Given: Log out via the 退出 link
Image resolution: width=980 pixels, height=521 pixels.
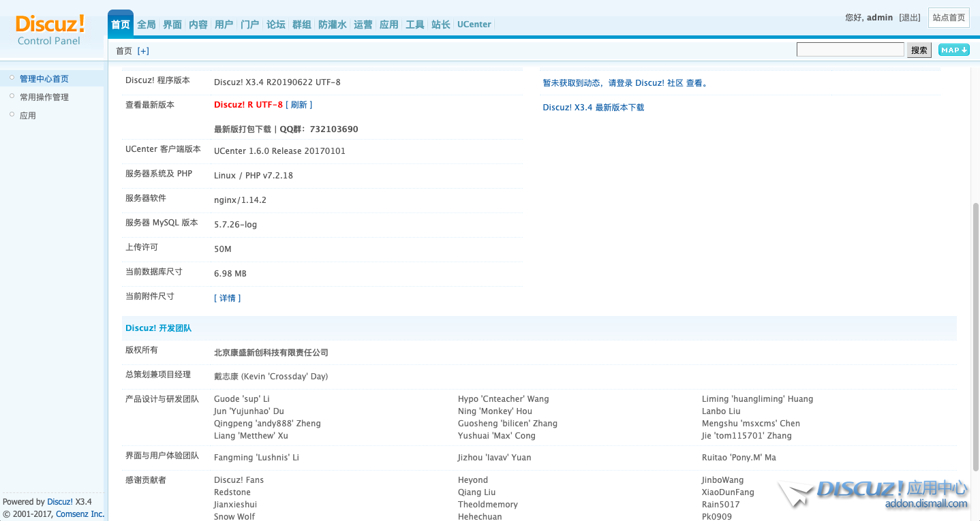Looking at the screenshot, I should pos(910,18).
